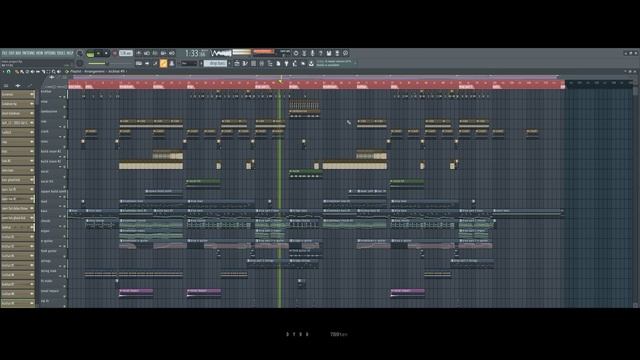
Task: Click the render export audio icon
Action: 338,53
